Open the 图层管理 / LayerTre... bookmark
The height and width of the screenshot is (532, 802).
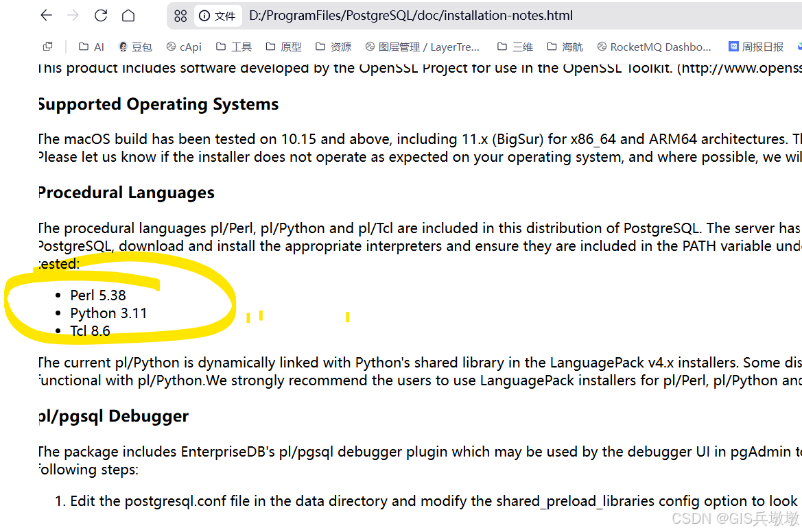click(423, 47)
